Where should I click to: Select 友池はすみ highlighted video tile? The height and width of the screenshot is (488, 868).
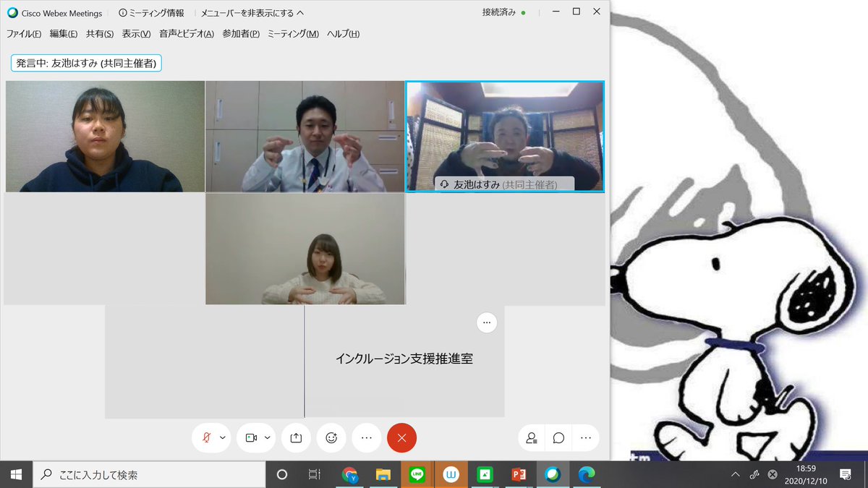[504, 136]
